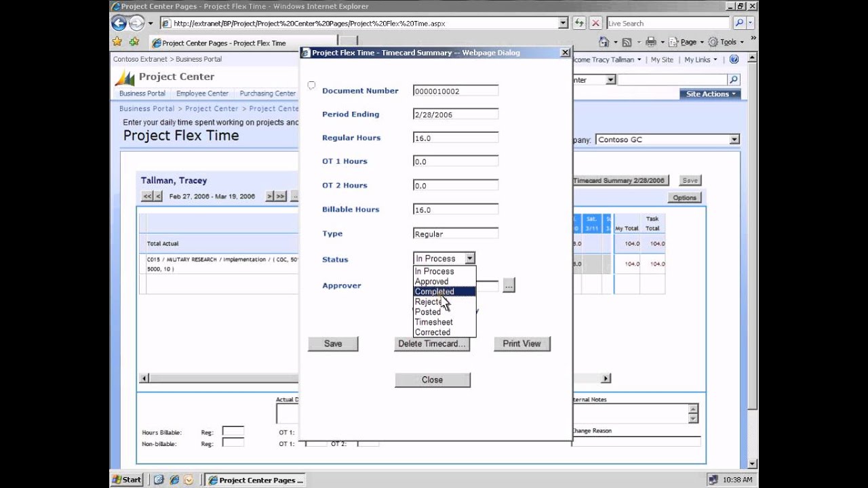
Task: Choose Corrected from the Status list
Action: pos(445,332)
